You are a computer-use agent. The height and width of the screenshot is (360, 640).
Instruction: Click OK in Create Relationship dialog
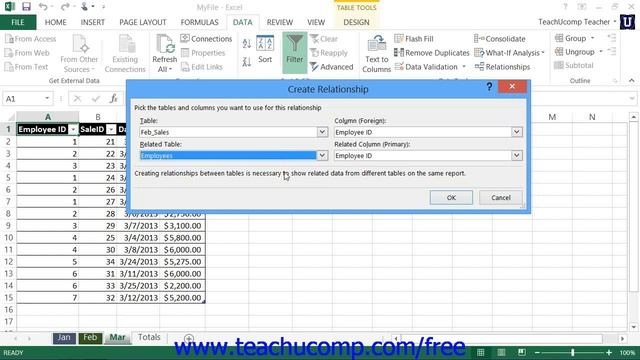click(451, 198)
